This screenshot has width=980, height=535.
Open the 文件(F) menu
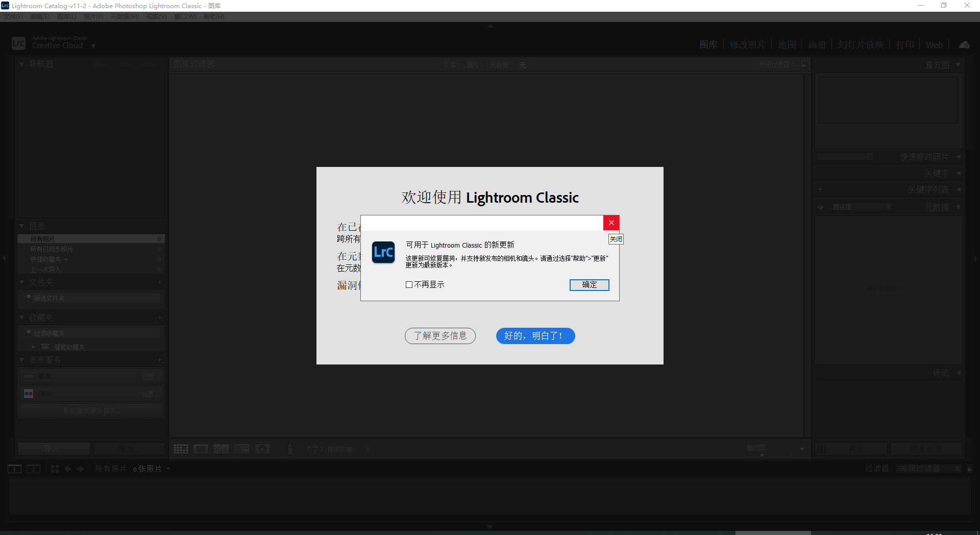pos(13,17)
